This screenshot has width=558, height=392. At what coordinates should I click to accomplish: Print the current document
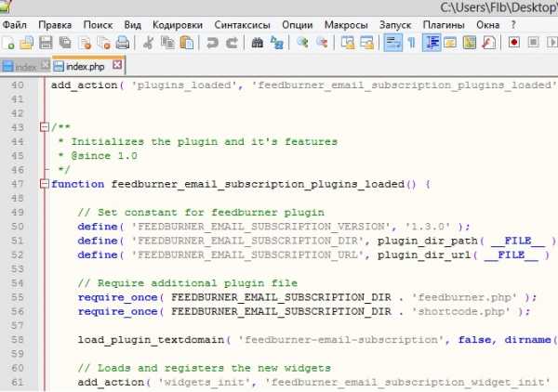click(x=122, y=42)
